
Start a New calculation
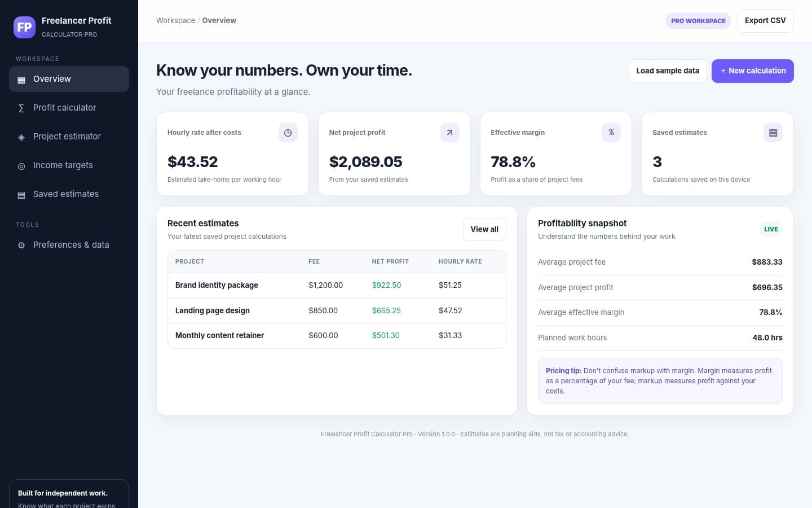point(753,71)
